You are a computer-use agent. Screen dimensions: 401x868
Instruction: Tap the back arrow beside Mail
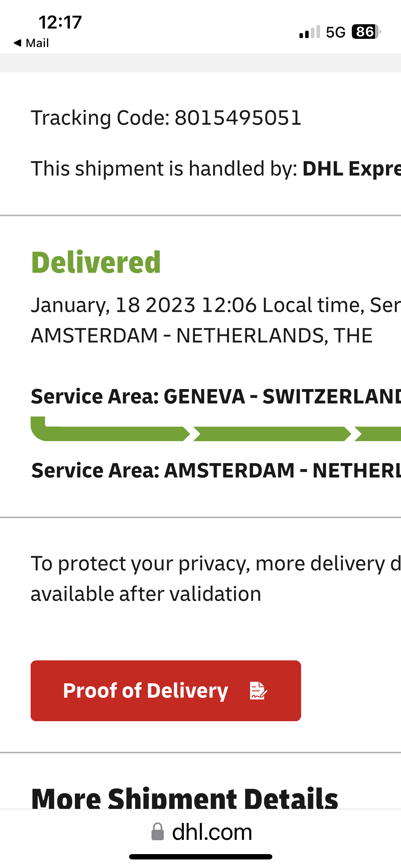(x=17, y=43)
